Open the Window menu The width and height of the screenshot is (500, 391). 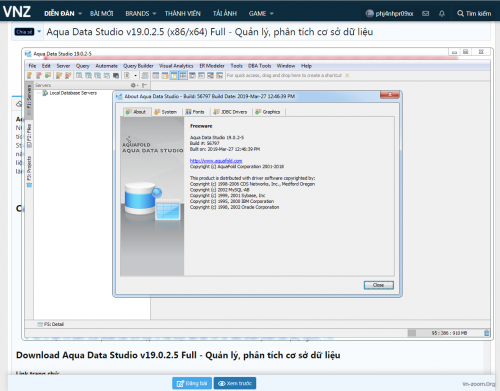[286, 66]
